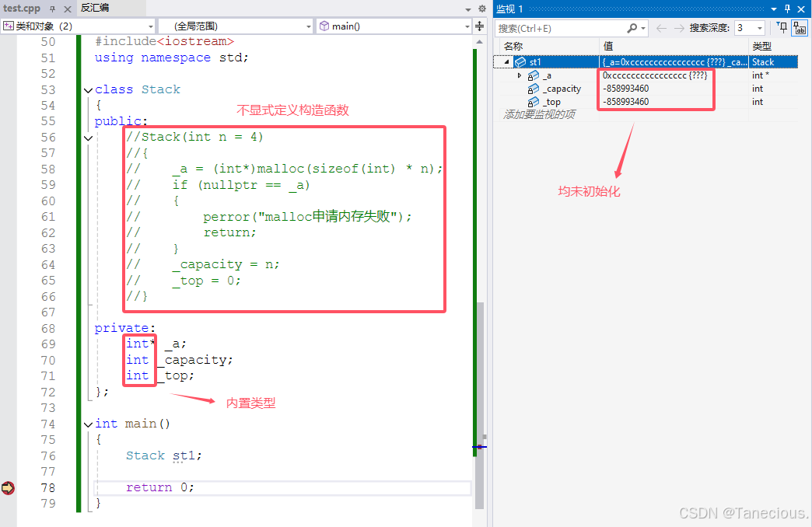Image resolution: width=812 pixels, height=527 pixels.
Task: Click the int _capacity; declaration line
Action: click(179, 360)
